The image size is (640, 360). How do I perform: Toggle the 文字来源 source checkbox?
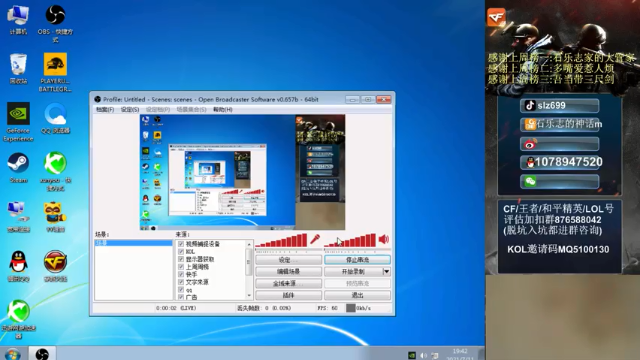tap(181, 282)
